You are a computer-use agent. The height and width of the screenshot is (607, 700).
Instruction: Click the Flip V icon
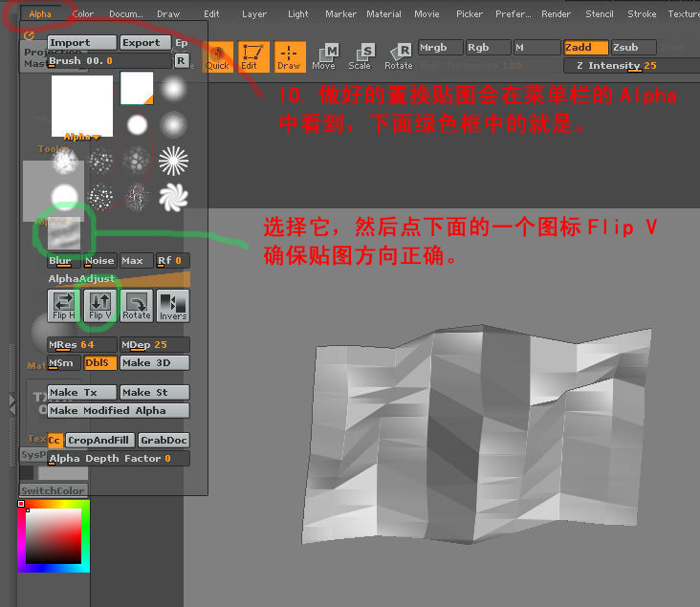(100, 305)
